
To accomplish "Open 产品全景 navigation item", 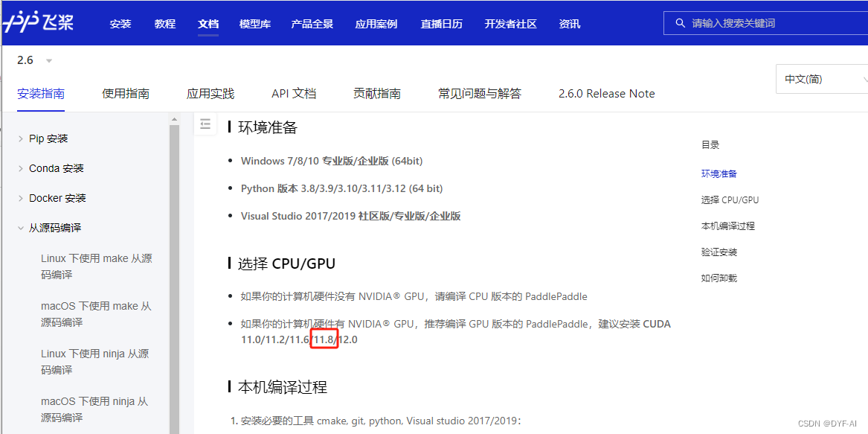I will 312,24.
